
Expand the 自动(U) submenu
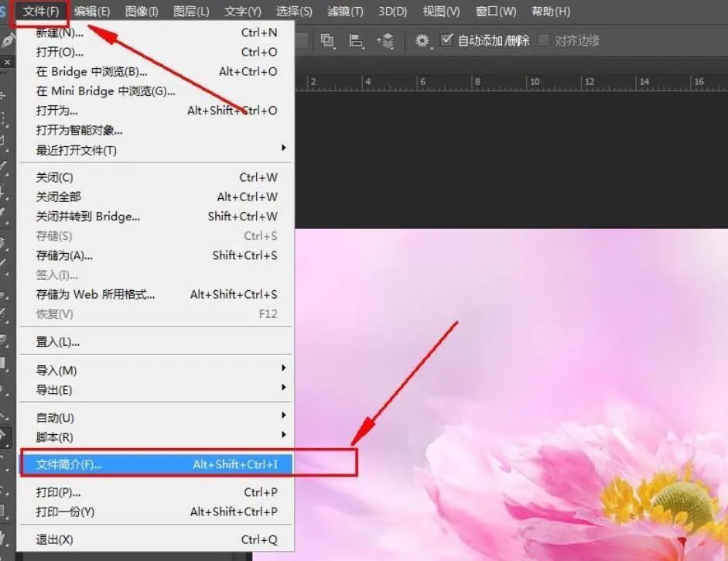pos(155,418)
